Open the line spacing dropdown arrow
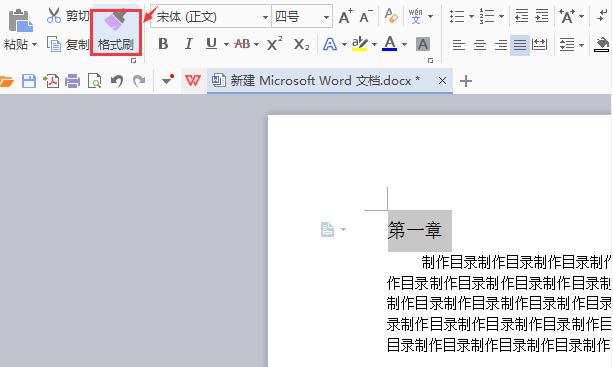Screen dimensions: 613x367 coord(581,45)
